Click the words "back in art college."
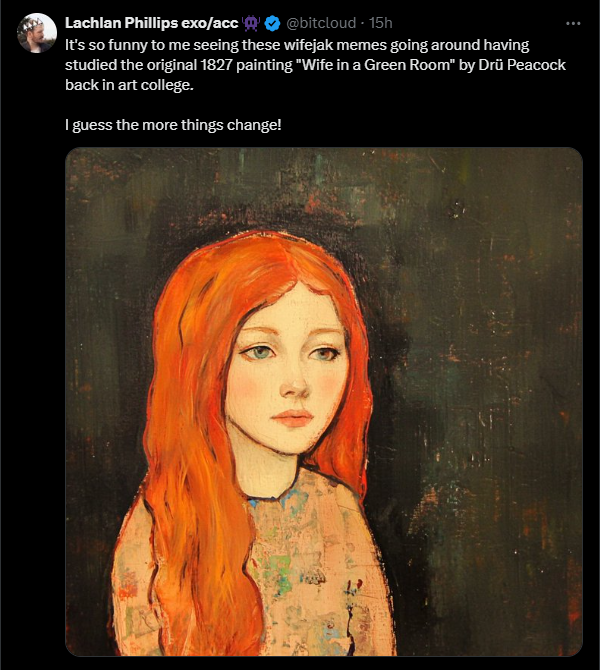The image size is (600, 670). click(129, 85)
